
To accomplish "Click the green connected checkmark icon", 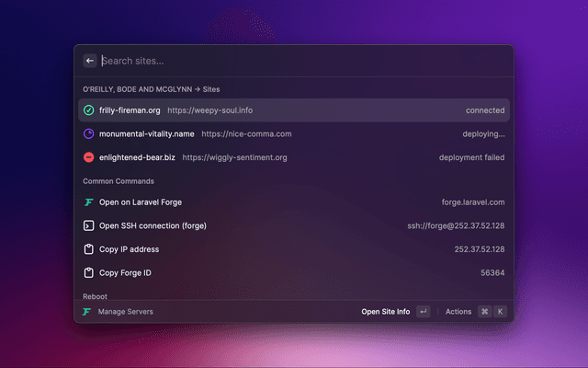I will point(89,110).
